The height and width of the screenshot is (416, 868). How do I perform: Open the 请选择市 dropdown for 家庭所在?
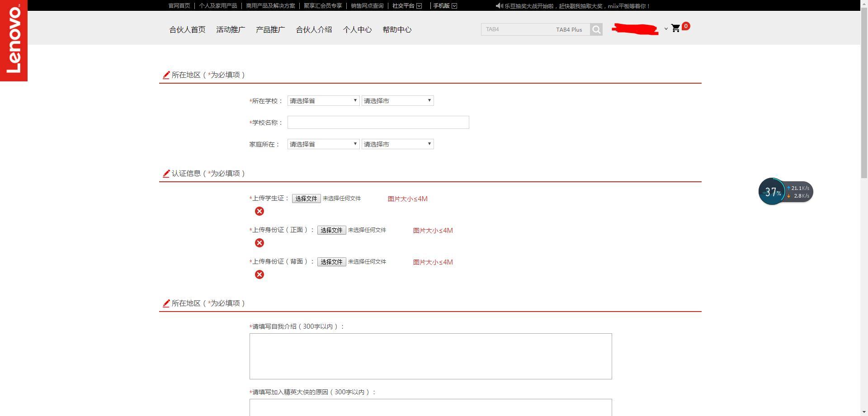click(397, 144)
